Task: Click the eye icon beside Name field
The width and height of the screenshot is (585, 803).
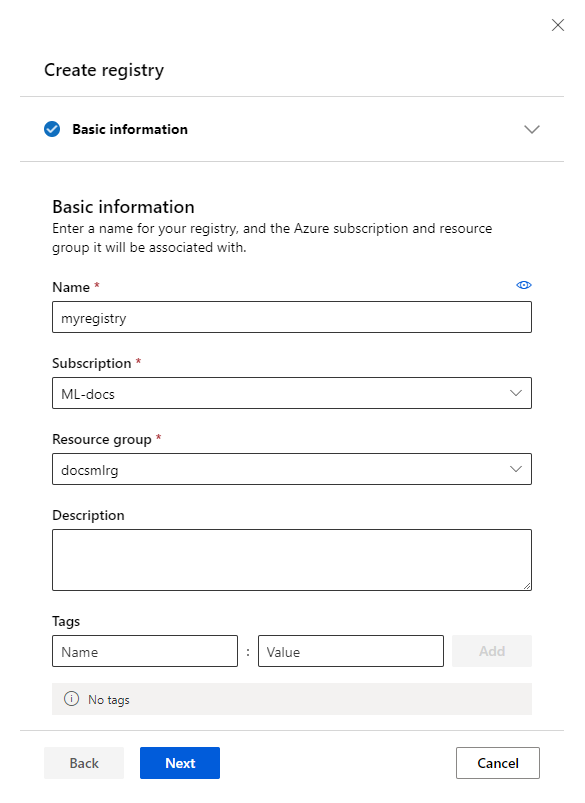Action: click(x=524, y=285)
